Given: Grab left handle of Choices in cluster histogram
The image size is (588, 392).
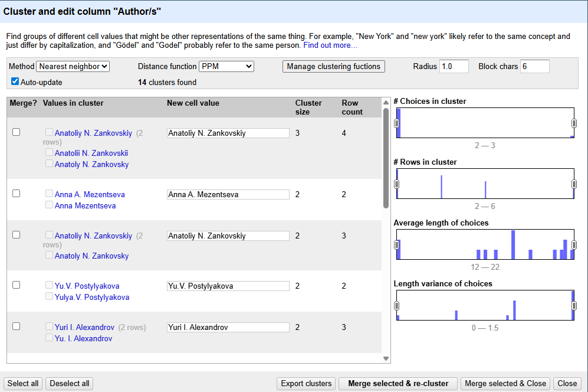Looking at the screenshot, I should tap(397, 123).
